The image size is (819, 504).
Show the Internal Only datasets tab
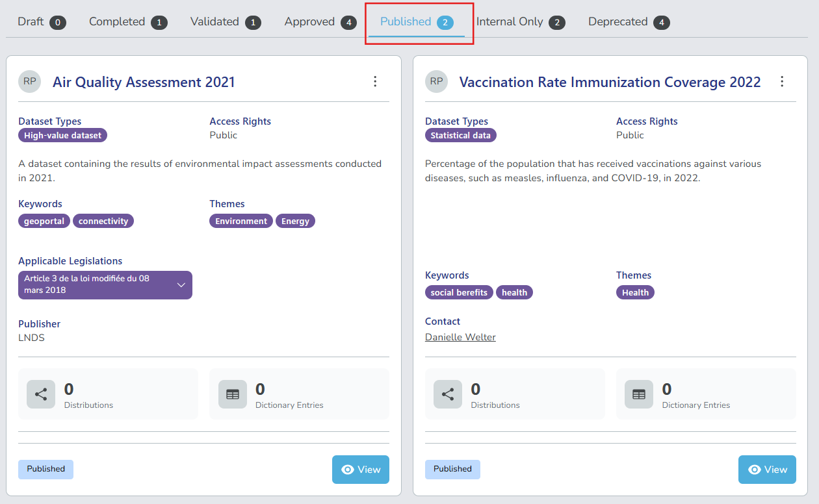(x=520, y=22)
